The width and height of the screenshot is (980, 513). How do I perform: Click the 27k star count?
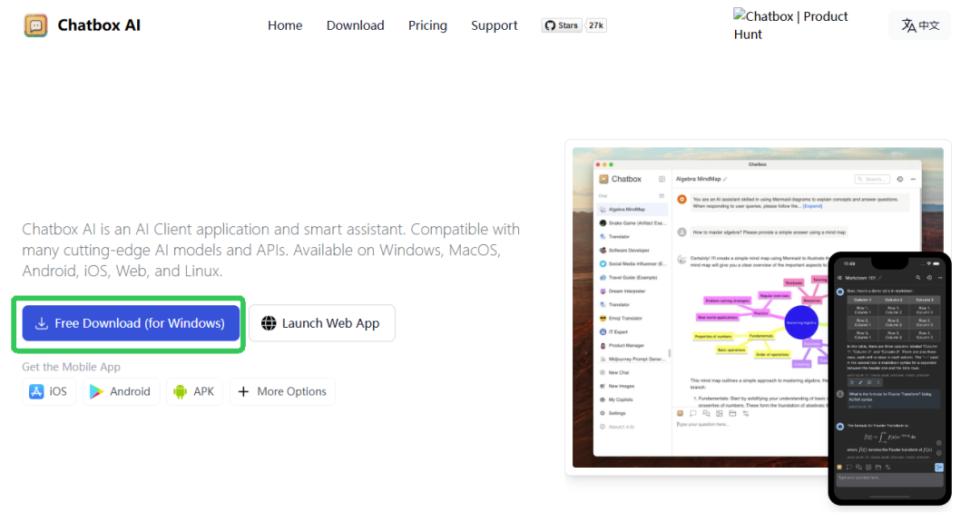point(596,25)
